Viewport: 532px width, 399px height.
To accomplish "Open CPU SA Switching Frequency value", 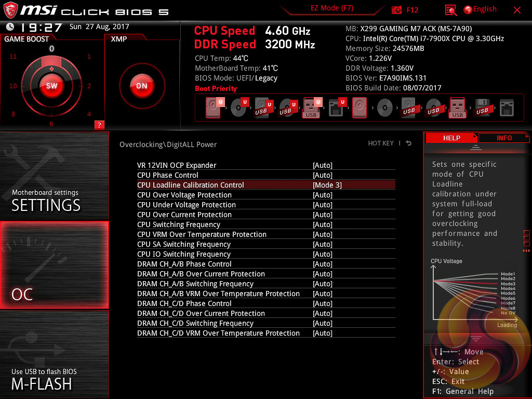I will pos(322,244).
